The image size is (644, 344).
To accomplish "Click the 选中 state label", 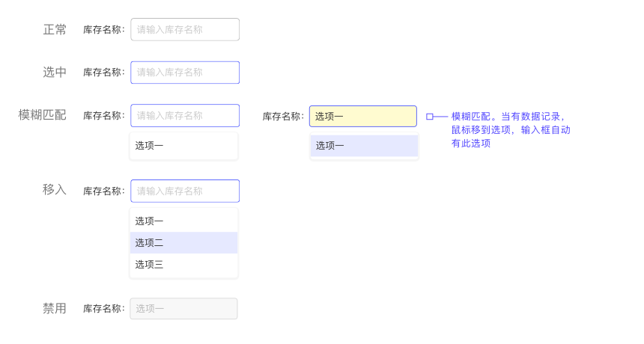I will [x=55, y=73].
